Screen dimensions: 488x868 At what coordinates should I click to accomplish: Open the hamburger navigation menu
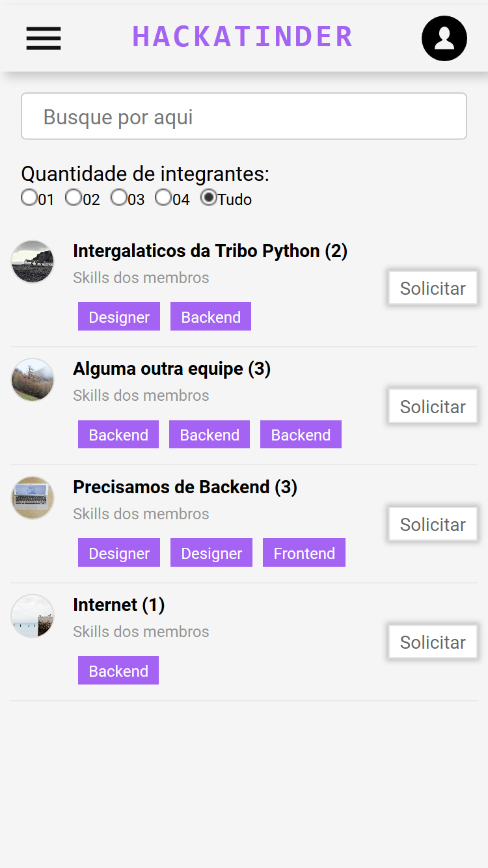tap(43, 39)
